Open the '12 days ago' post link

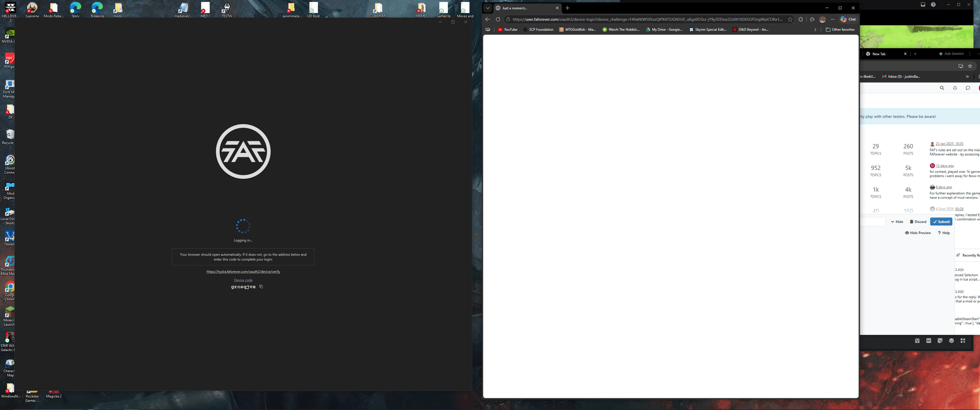tap(945, 166)
